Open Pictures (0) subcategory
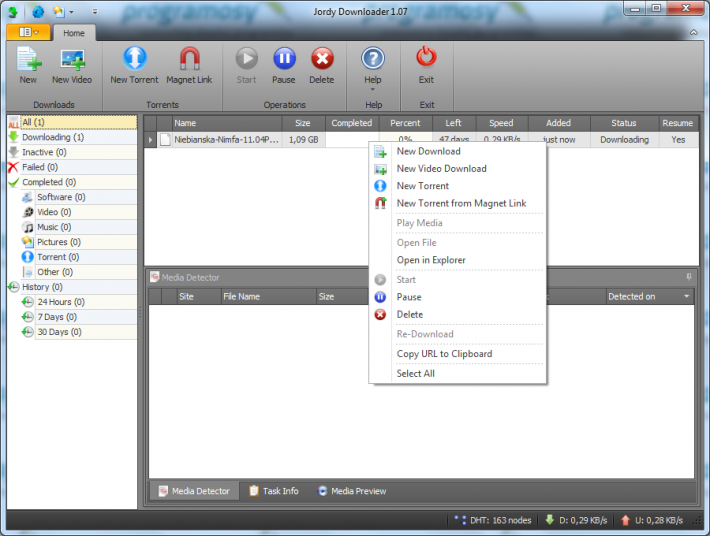 click(79, 242)
